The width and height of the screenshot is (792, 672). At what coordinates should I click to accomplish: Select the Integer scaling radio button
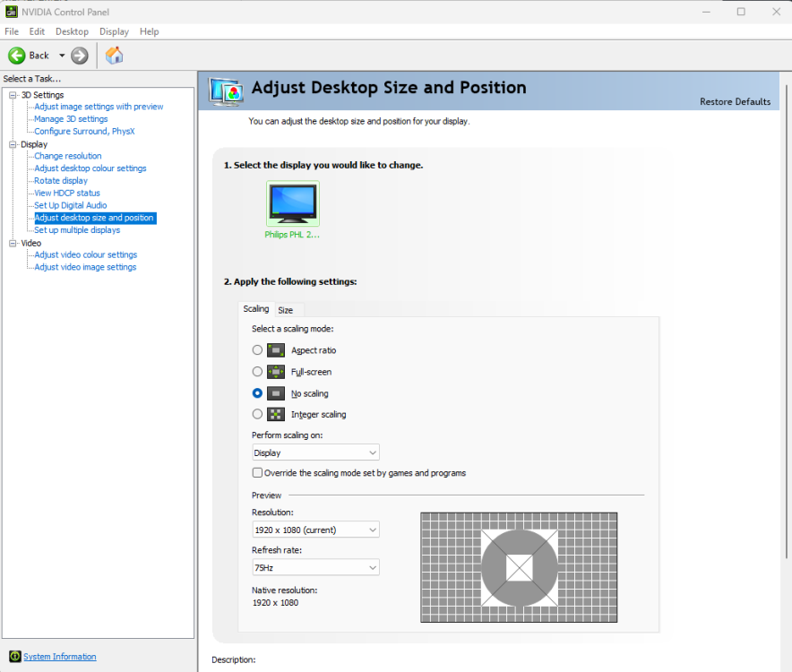tap(258, 415)
